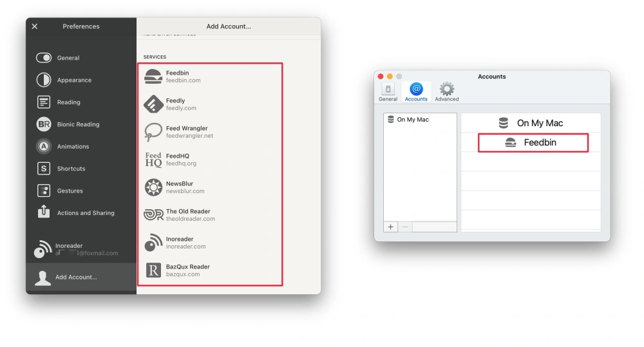
Task: Switch to General tab in Accounts window
Action: coord(388,92)
